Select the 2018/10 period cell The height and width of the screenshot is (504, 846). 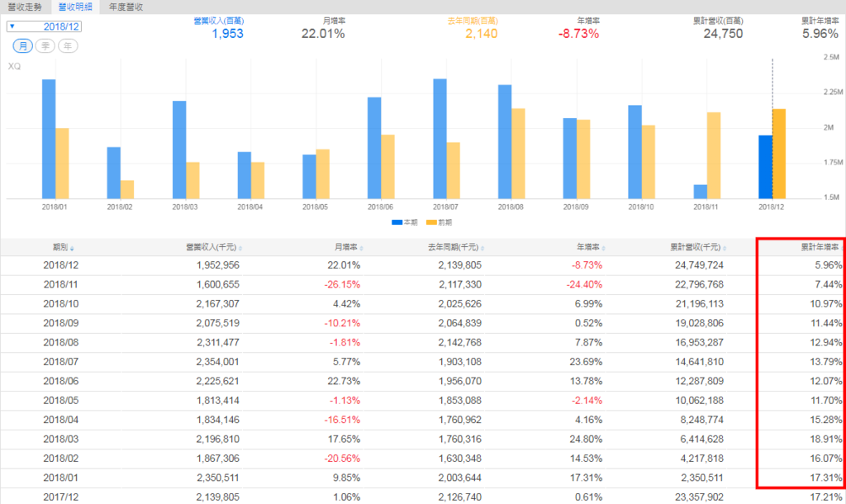pyautogui.click(x=61, y=304)
